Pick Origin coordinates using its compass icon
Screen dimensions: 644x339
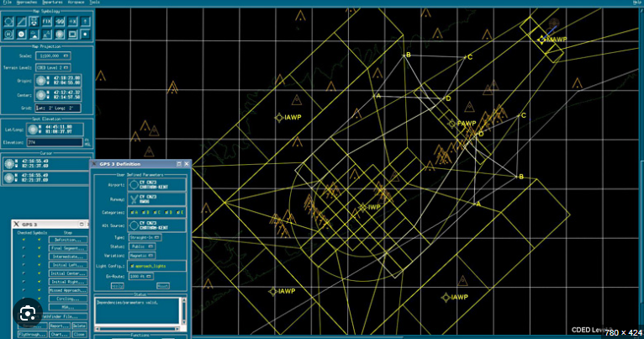40,80
